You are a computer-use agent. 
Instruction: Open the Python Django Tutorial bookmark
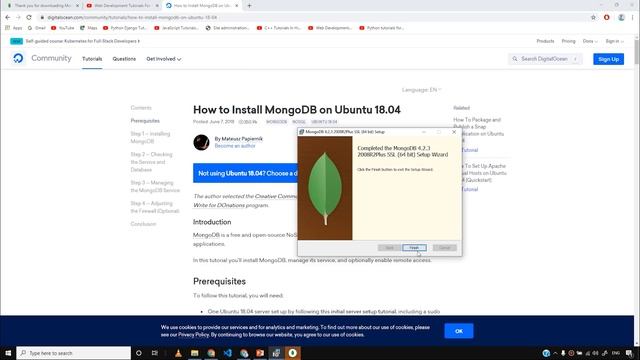click(x=124, y=28)
